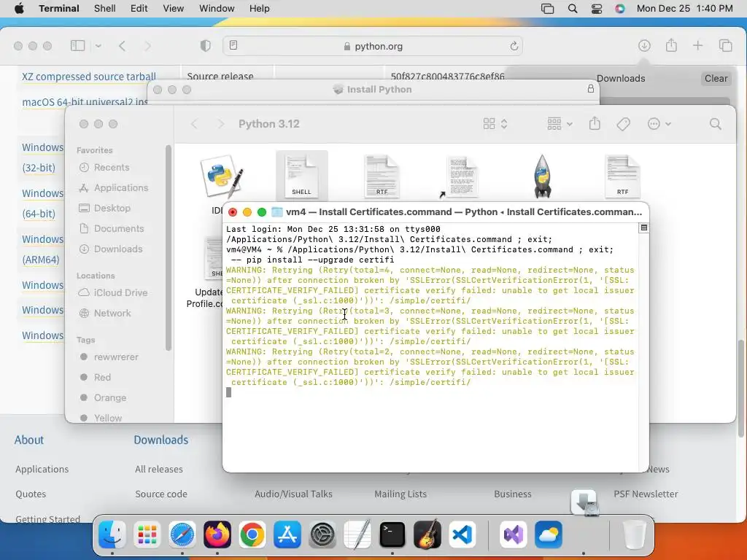Open Spotlight search in menu bar
This screenshot has width=747, height=560.
573,8
